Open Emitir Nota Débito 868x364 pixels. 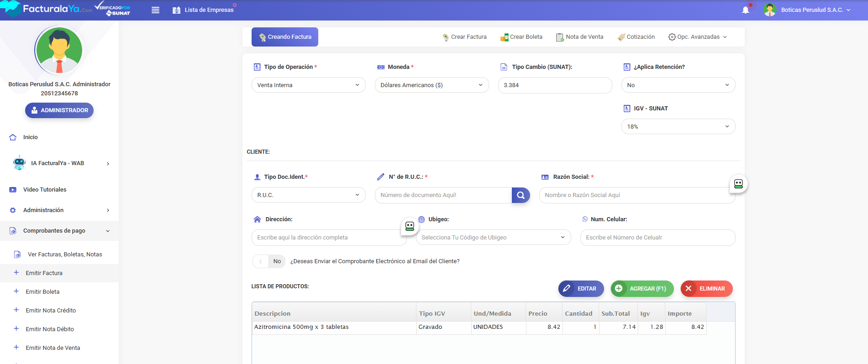click(50, 329)
